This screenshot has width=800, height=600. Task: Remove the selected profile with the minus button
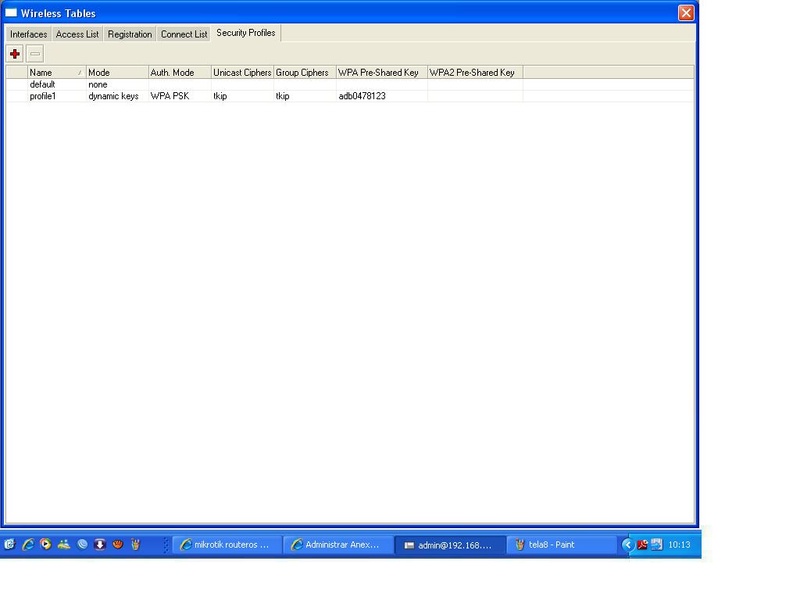(35, 54)
